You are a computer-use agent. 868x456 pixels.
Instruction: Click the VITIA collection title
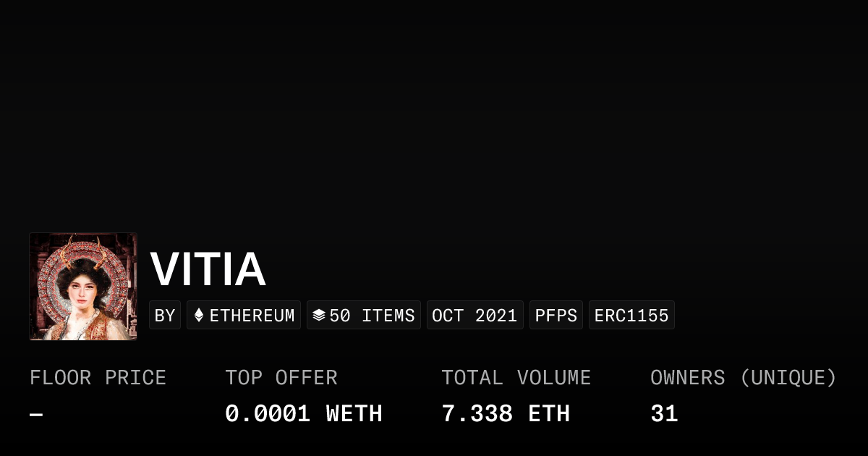tap(208, 269)
